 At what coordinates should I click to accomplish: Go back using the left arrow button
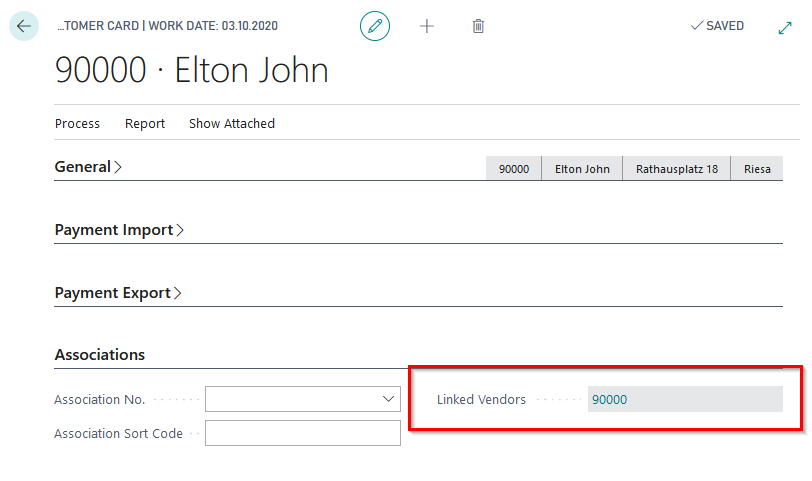click(x=24, y=26)
